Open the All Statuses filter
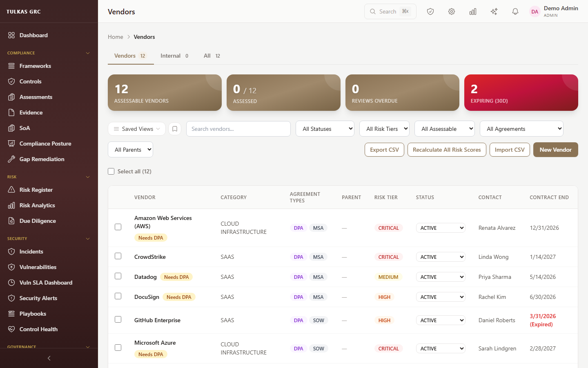588x368 pixels. coord(325,129)
